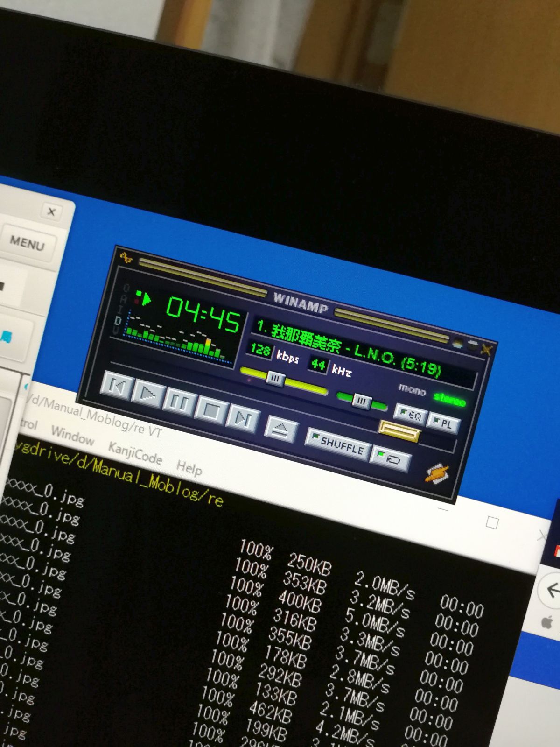Click the WINAMP title bar text

pos(301,303)
